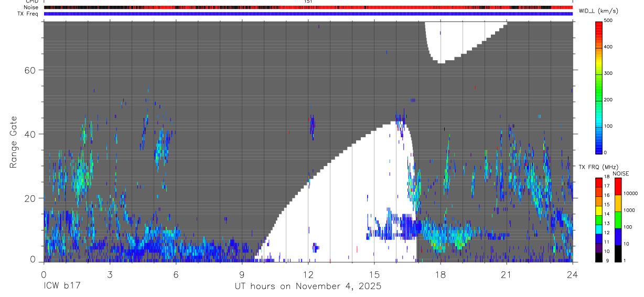Screen dimensions: 644x297
Task: Click the x-axis tick label 3
Action: [x=110, y=274]
